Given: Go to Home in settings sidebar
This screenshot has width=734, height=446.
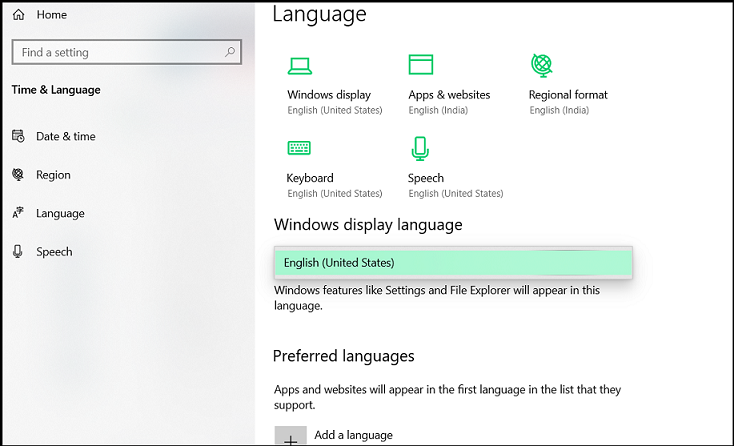Looking at the screenshot, I should (51, 15).
